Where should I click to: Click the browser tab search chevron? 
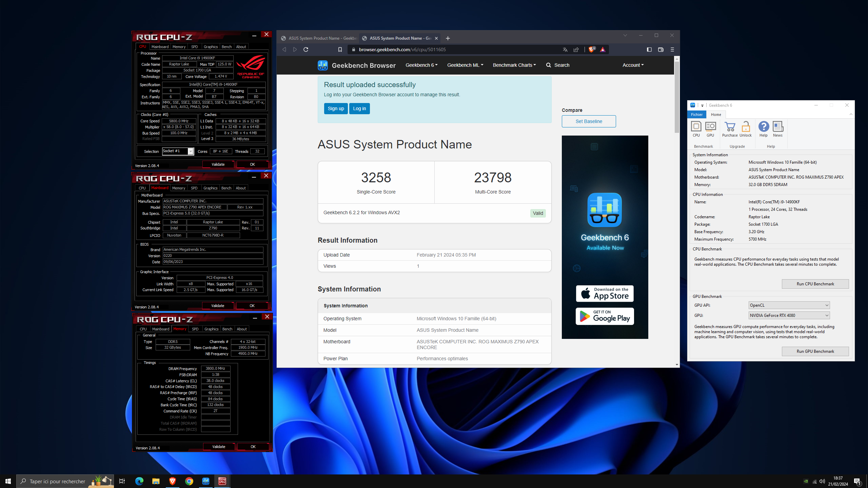[x=625, y=35]
